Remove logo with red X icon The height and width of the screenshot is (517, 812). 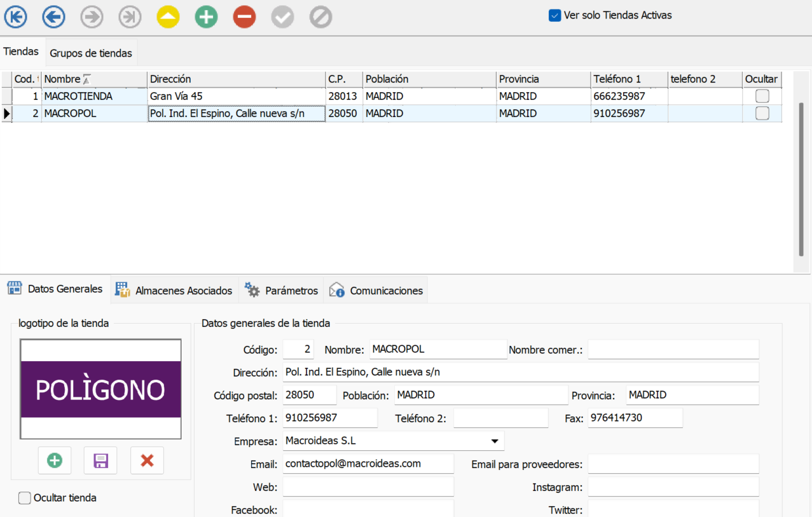pyautogui.click(x=147, y=460)
